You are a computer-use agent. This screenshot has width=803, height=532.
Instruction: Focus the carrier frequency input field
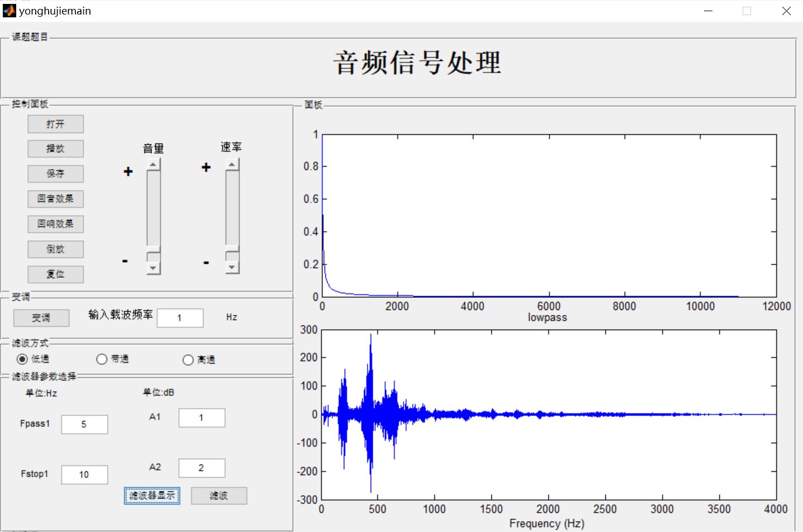click(180, 318)
